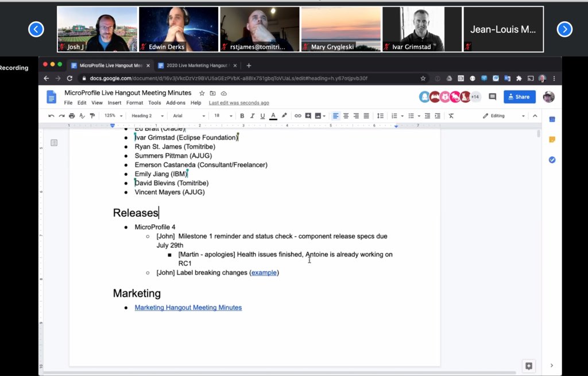Click the +14 collaborators badge

475,97
